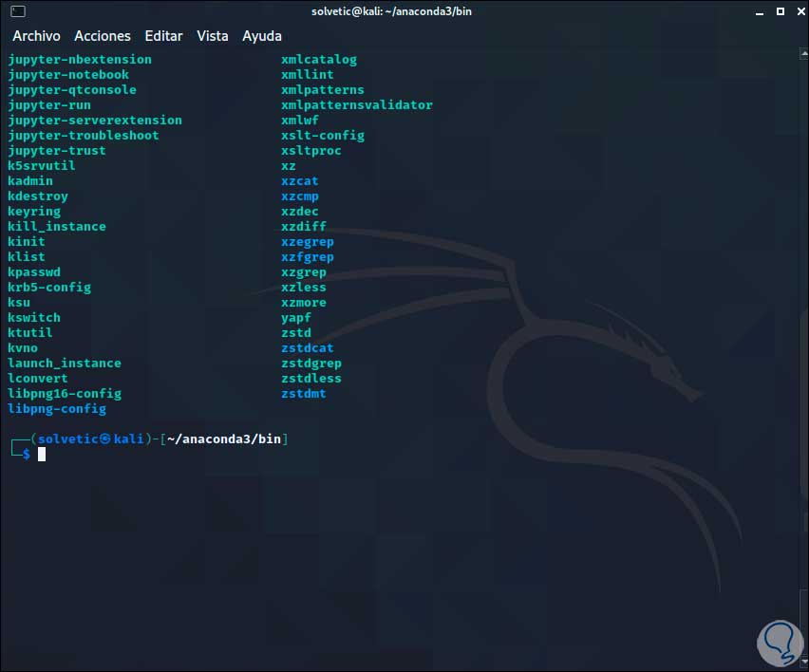
Task: Click the zstd entry
Action: click(296, 332)
